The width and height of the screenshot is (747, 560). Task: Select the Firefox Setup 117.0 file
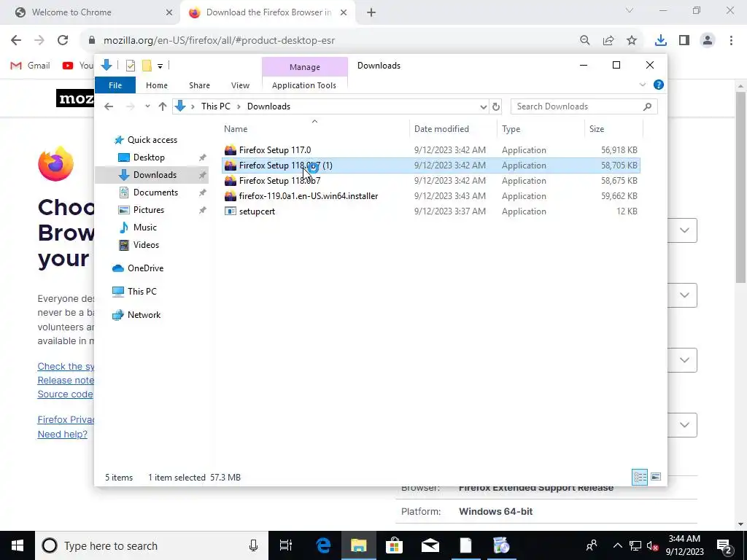(x=431, y=150)
